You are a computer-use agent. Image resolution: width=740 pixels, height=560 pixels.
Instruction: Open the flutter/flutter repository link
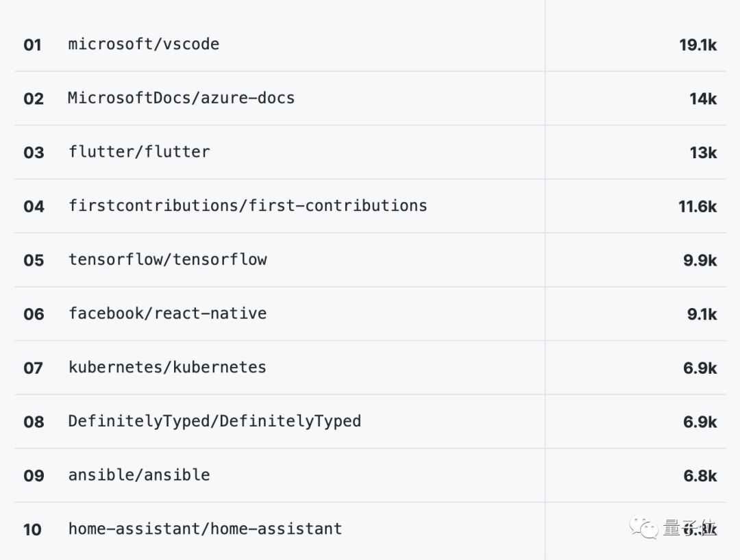(139, 152)
